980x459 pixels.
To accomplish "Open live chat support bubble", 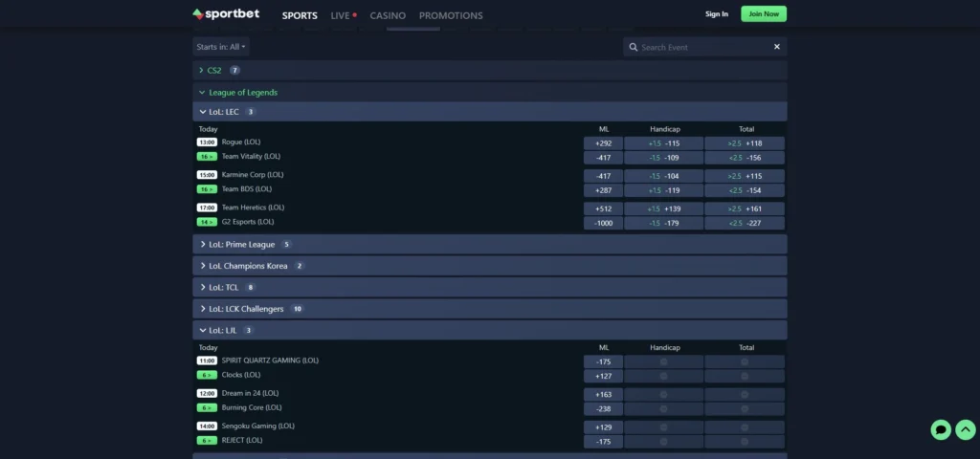I will (x=941, y=429).
